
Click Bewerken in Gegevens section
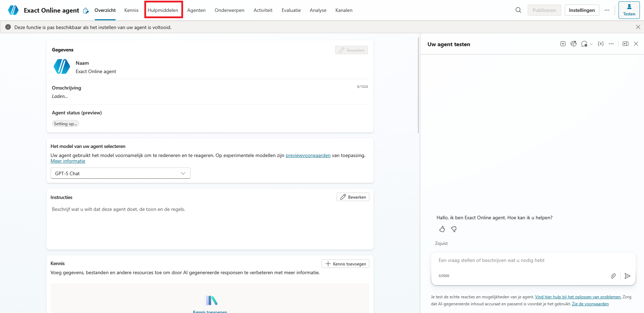click(352, 50)
